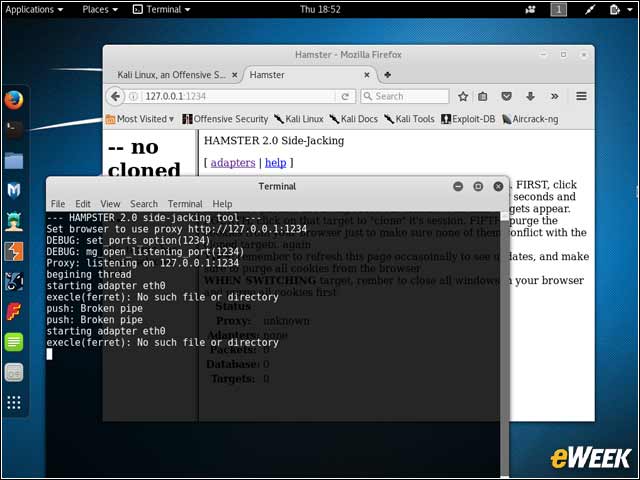The image size is (640, 480).
Task: Close the Hamster tab
Action: [x=367, y=75]
